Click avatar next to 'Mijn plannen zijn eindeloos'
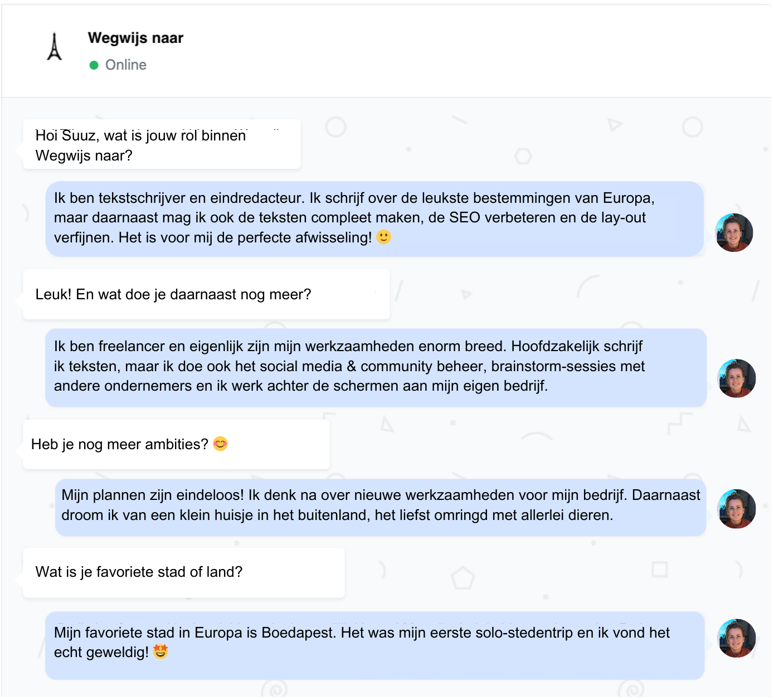 point(736,508)
